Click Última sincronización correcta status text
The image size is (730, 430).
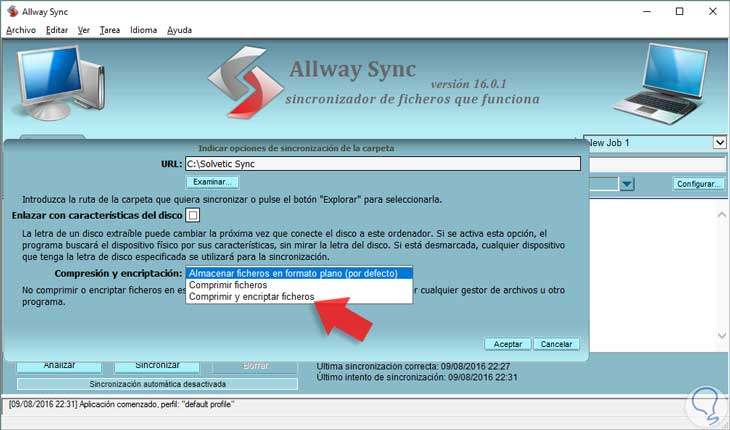pos(413,366)
